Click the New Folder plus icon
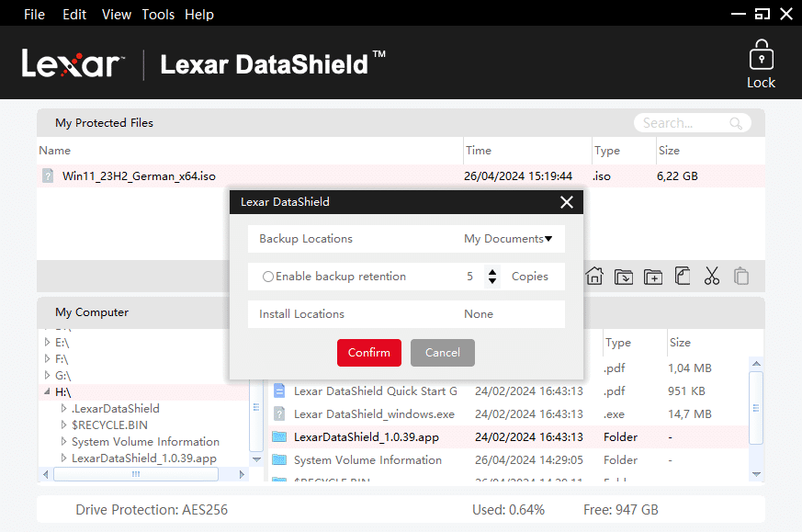802x532 pixels. [x=653, y=276]
